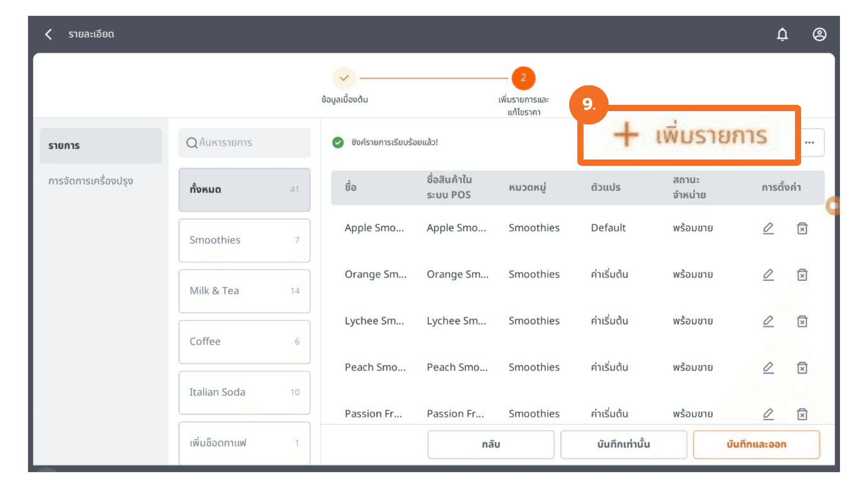Edit the Apple Smoothie item

pos(768,228)
